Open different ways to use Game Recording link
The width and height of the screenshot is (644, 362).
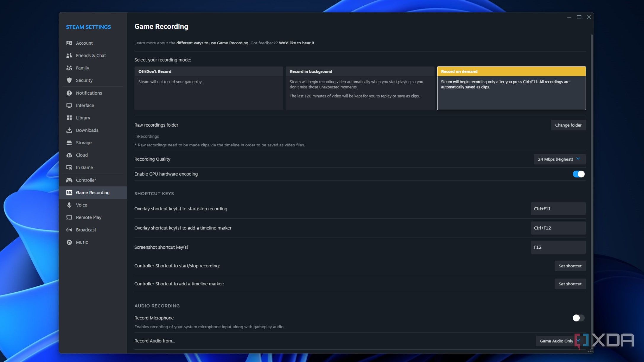pos(212,43)
